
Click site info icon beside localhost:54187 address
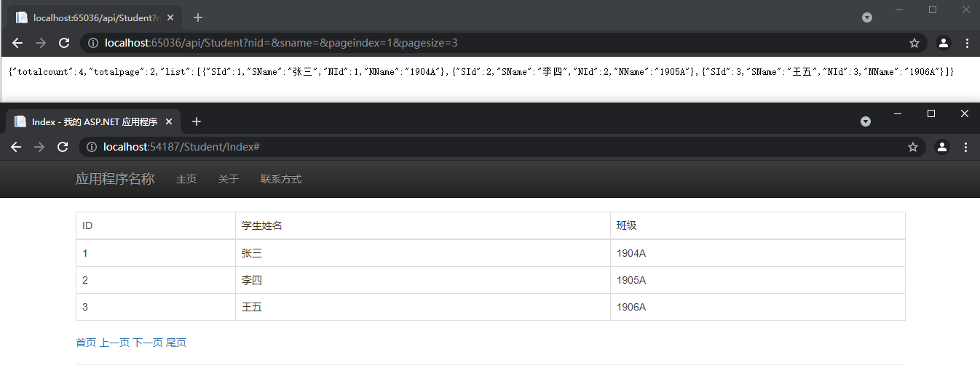(x=92, y=147)
